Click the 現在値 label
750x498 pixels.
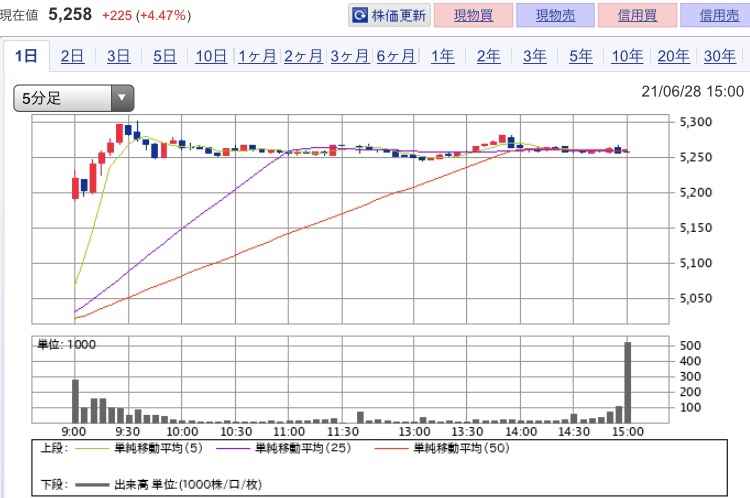19,15
